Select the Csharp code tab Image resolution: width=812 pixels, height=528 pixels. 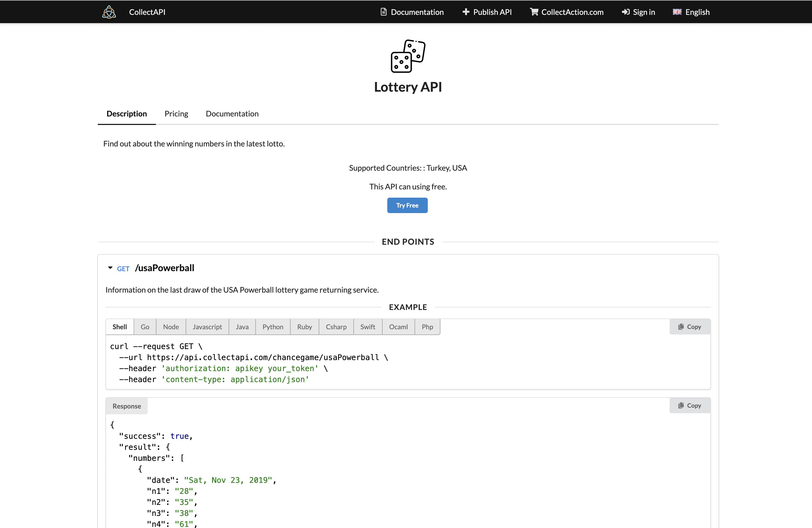[336, 326]
